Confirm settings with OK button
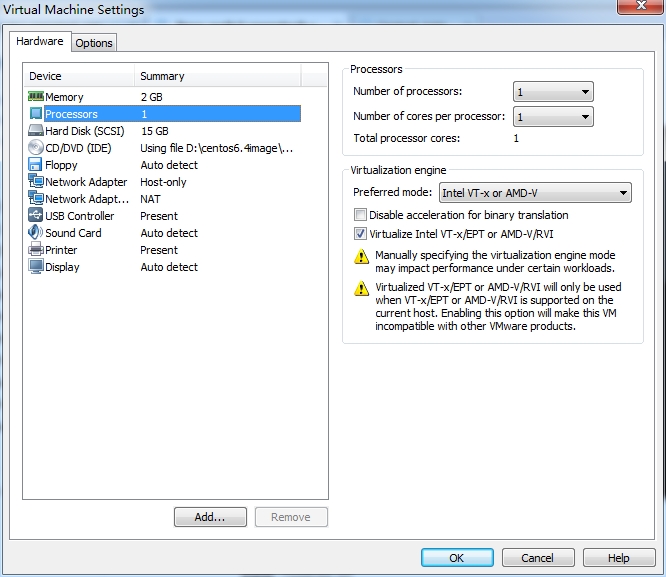The image size is (666, 577). (x=457, y=557)
